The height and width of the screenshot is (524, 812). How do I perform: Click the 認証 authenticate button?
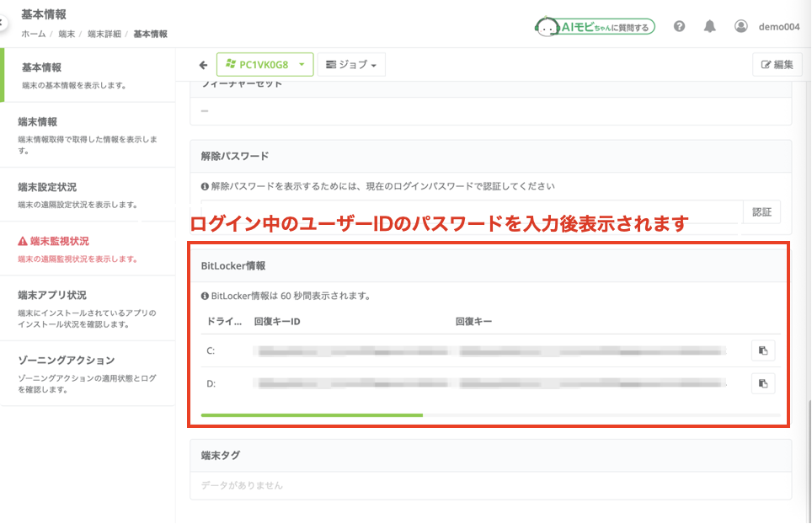tap(761, 211)
